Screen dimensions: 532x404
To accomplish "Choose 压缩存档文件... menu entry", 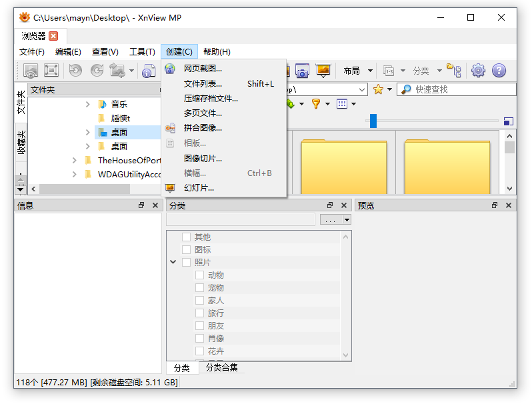I will [224, 99].
